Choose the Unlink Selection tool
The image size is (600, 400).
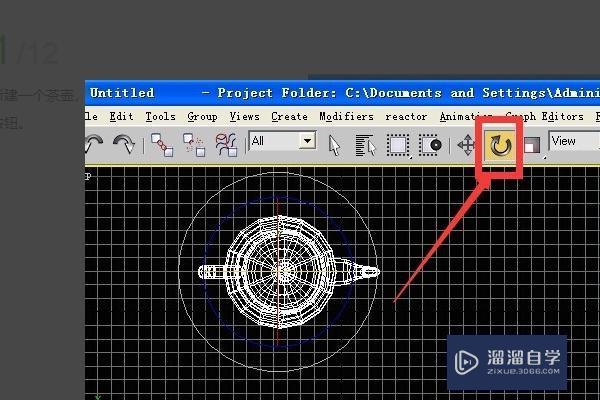click(x=194, y=145)
